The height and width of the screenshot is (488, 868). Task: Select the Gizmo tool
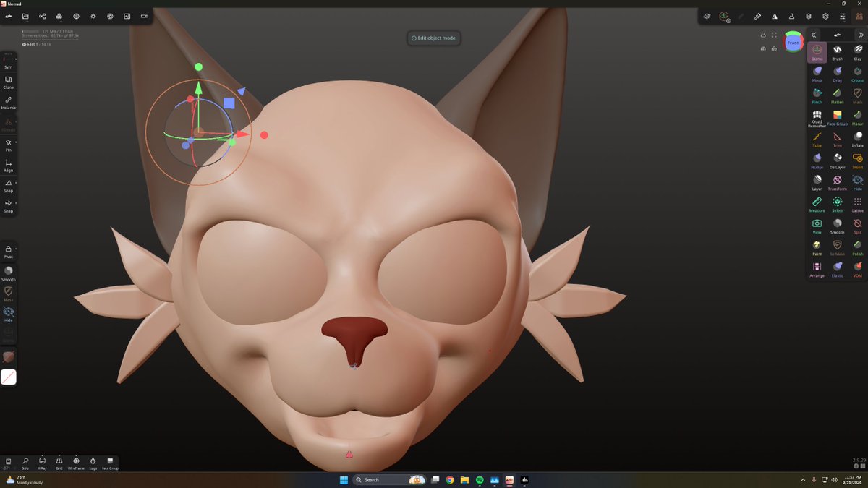pyautogui.click(x=817, y=52)
